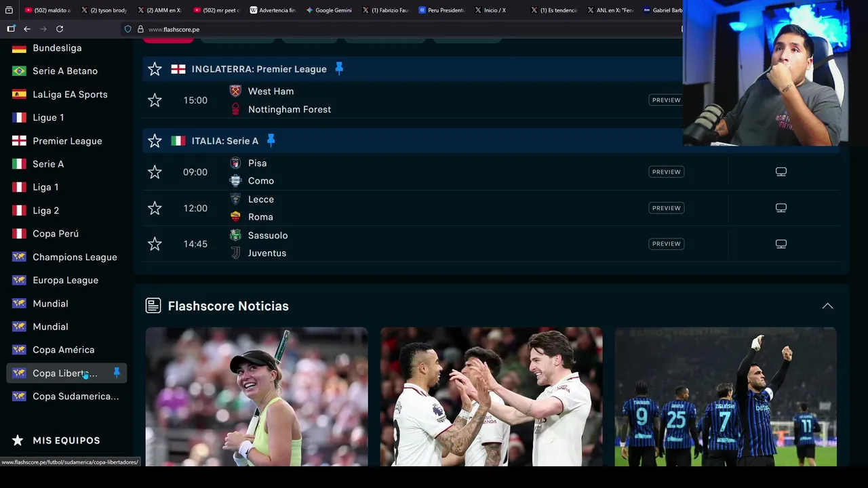The width and height of the screenshot is (868, 488).
Task: Click the Sassuolo team crest
Action: coord(235,235)
